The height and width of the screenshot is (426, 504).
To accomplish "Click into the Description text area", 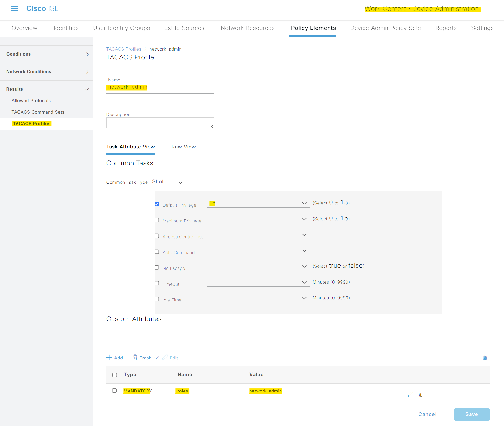I will [x=160, y=123].
